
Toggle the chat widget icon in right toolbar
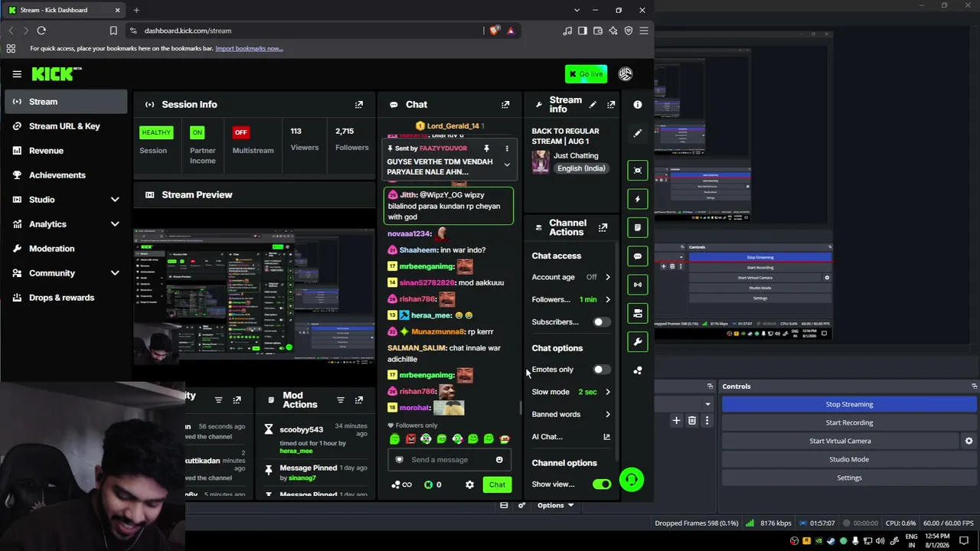(638, 256)
